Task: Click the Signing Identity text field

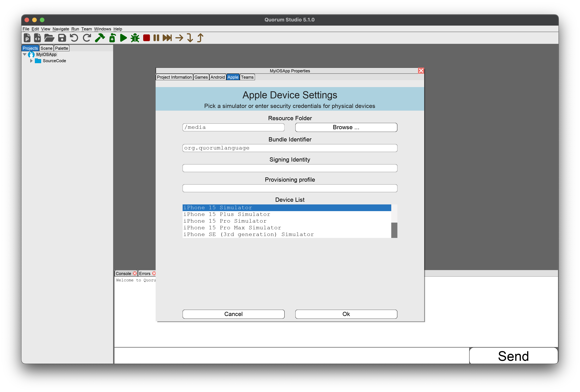Action: click(x=290, y=168)
